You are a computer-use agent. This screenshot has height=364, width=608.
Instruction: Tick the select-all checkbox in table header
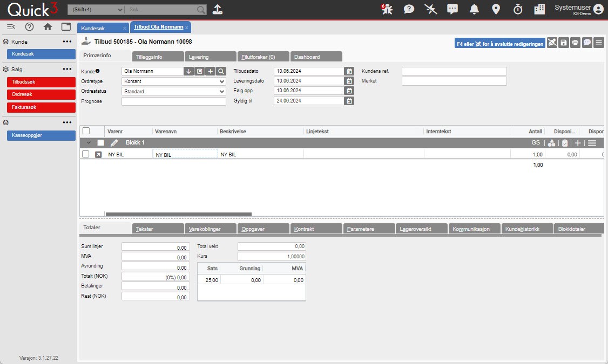[86, 131]
